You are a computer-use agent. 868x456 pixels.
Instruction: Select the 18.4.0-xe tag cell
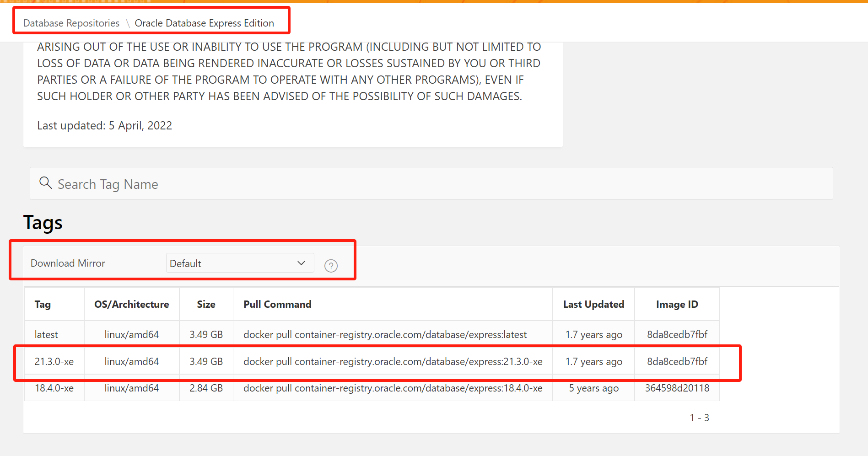click(54, 388)
